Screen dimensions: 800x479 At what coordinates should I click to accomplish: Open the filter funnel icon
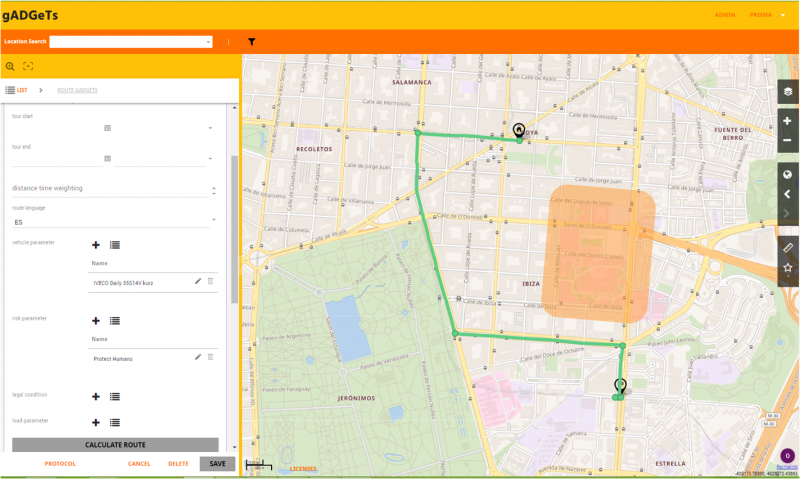tap(252, 42)
